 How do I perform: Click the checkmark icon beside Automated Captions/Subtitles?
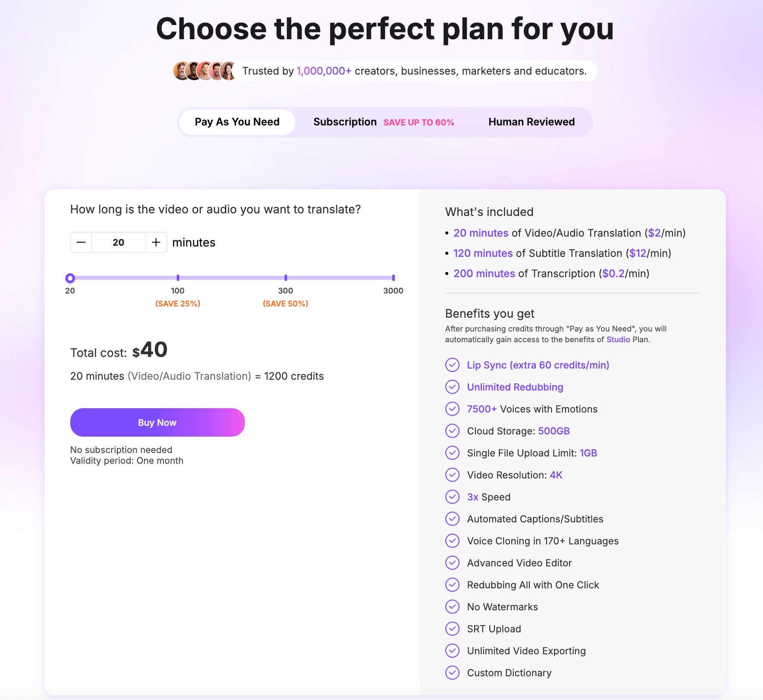pyautogui.click(x=452, y=519)
